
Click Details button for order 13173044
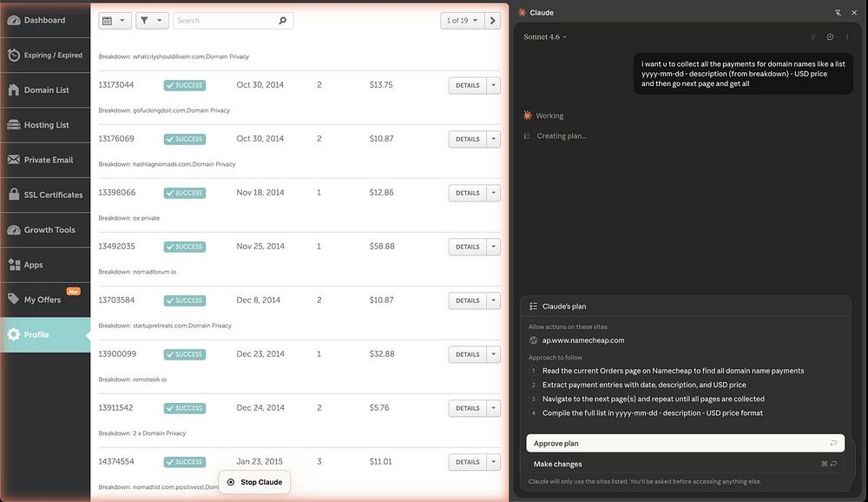pos(467,85)
